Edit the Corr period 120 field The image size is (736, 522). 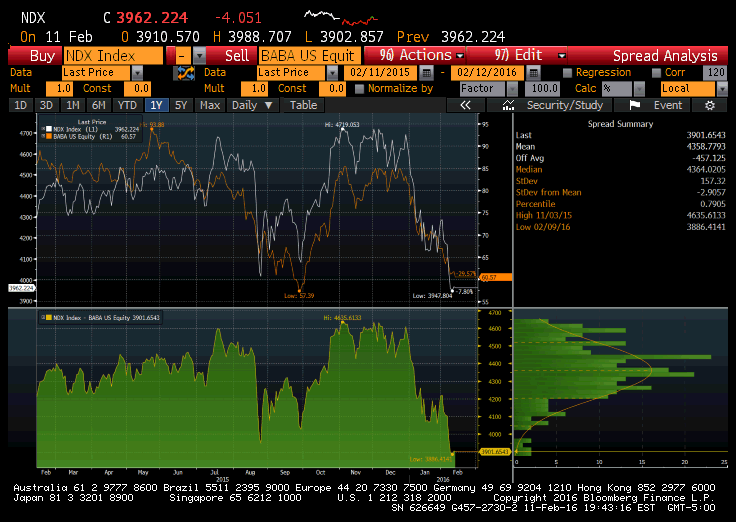pos(716,73)
